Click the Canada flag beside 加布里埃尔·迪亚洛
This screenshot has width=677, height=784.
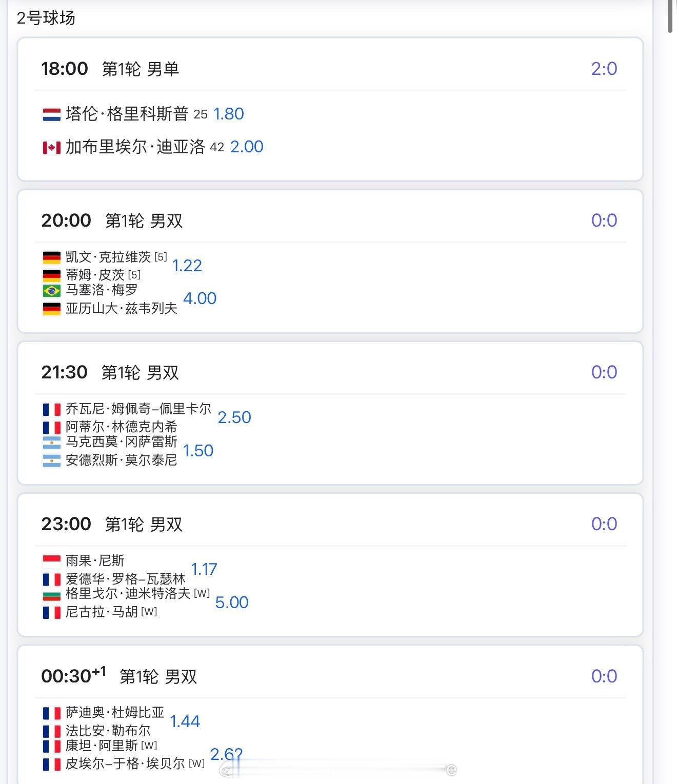point(51,148)
